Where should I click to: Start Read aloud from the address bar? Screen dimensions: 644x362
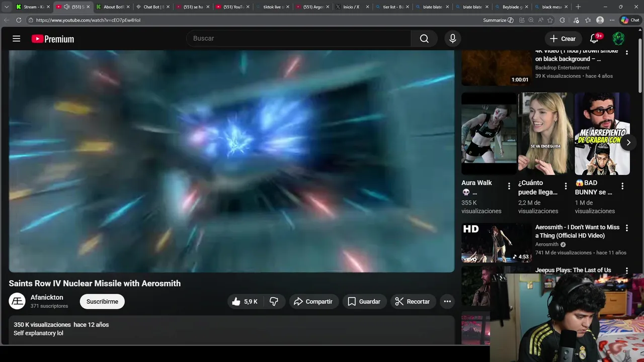540,20
